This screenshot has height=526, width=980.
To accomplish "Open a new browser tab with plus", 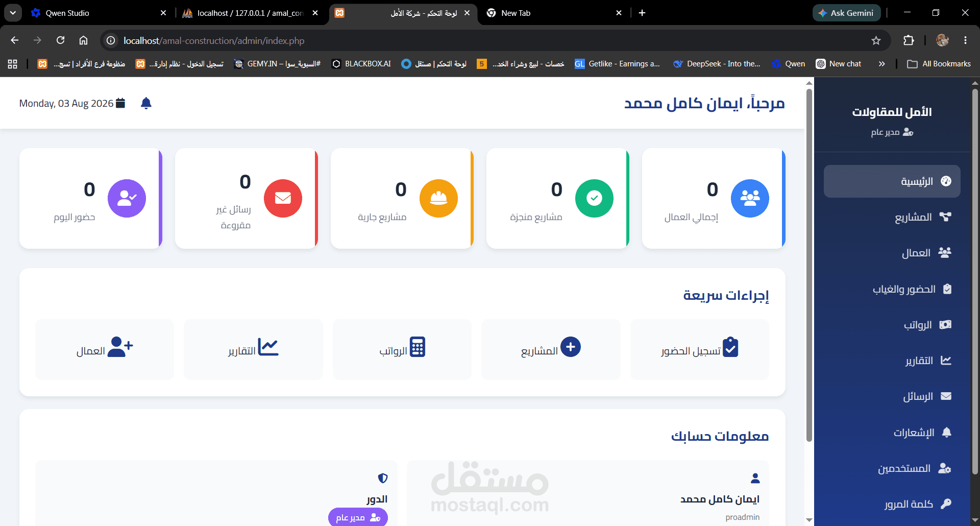I will 642,13.
